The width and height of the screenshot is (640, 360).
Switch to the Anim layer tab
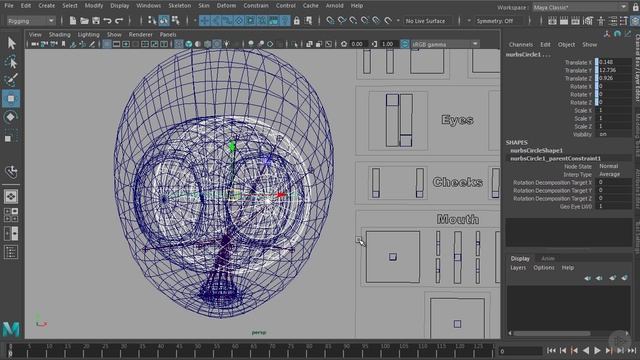click(548, 258)
